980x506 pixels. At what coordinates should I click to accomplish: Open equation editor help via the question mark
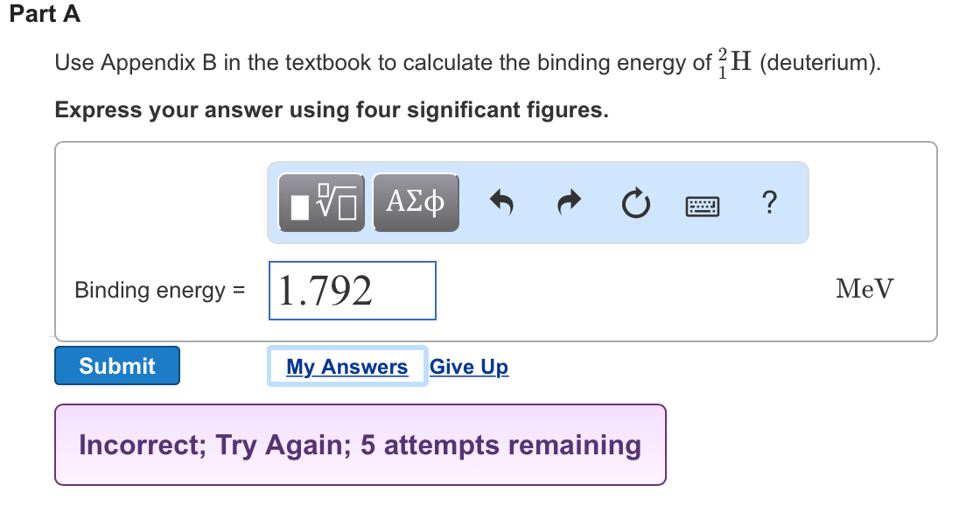(769, 202)
